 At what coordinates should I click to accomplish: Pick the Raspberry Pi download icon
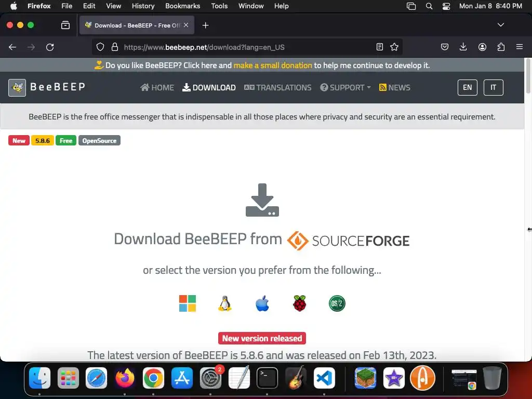click(300, 303)
